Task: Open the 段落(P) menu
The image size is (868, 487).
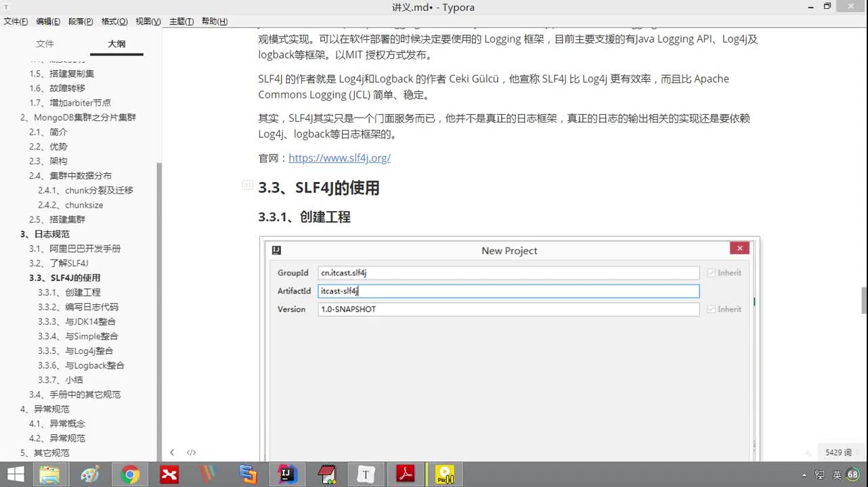Action: (81, 22)
